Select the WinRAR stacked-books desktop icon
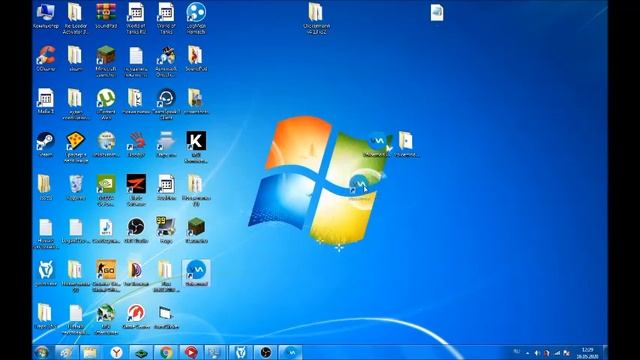 point(106,13)
